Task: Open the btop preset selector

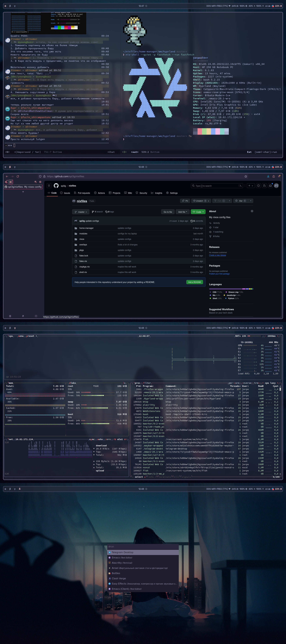Action: [x=31, y=336]
